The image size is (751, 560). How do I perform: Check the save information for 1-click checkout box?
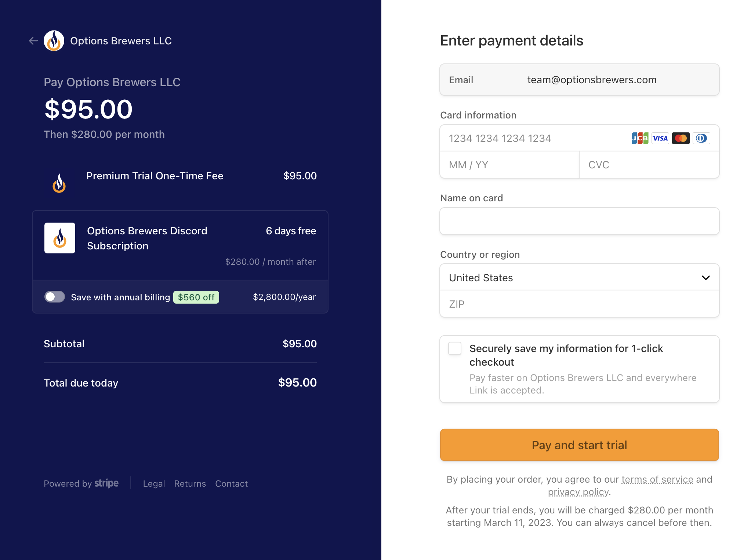[455, 348]
